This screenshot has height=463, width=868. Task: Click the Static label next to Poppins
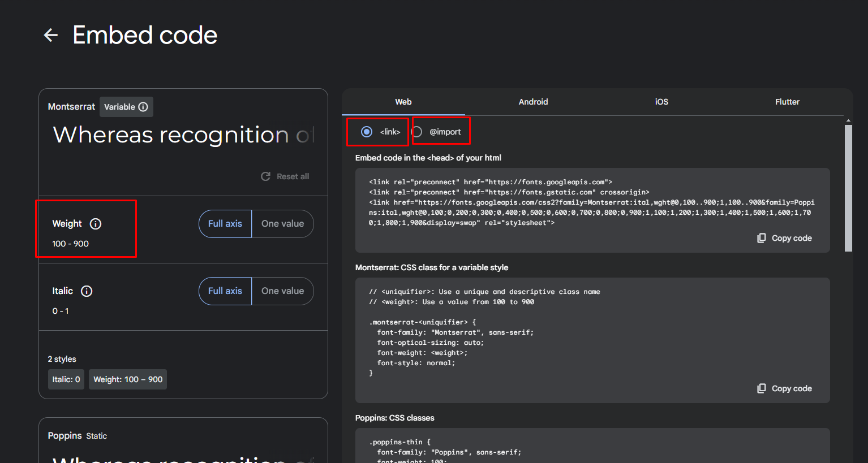(x=97, y=436)
